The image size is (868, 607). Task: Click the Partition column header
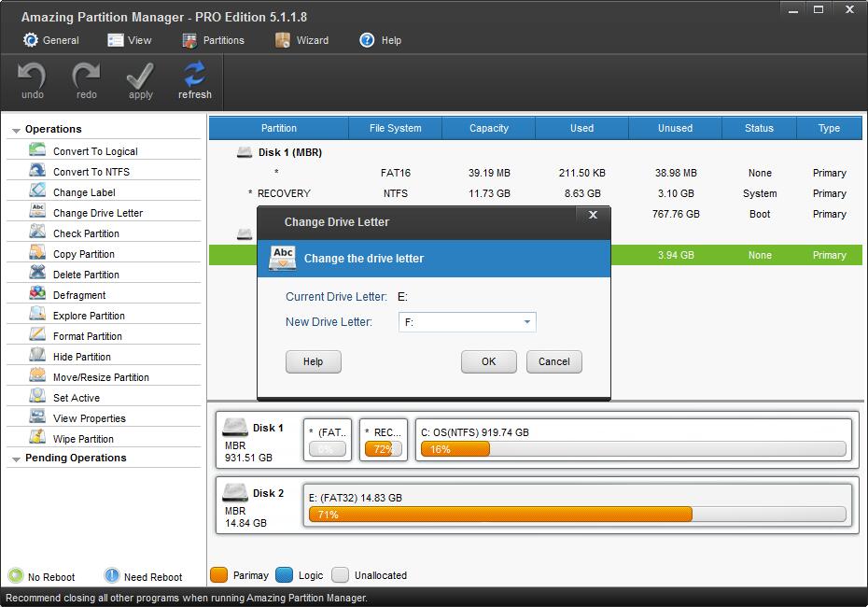tap(279, 128)
